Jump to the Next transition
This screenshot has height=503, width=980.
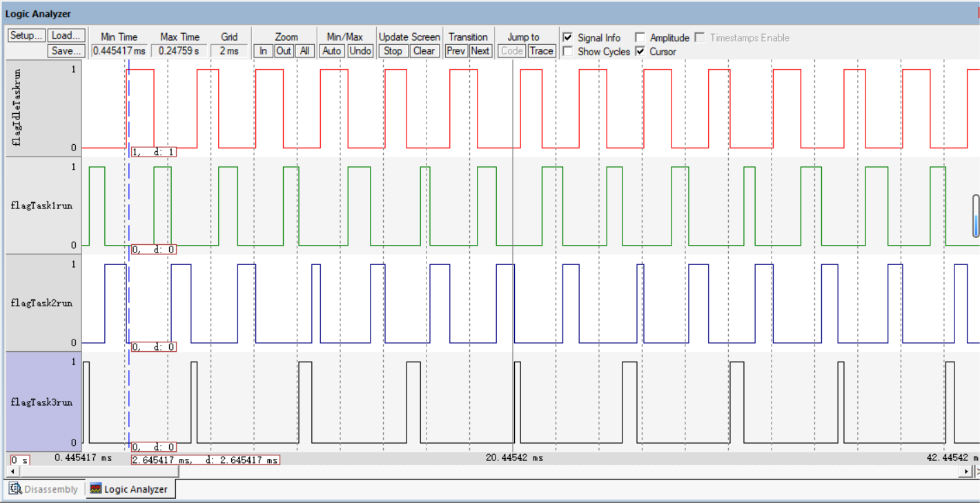(480, 51)
